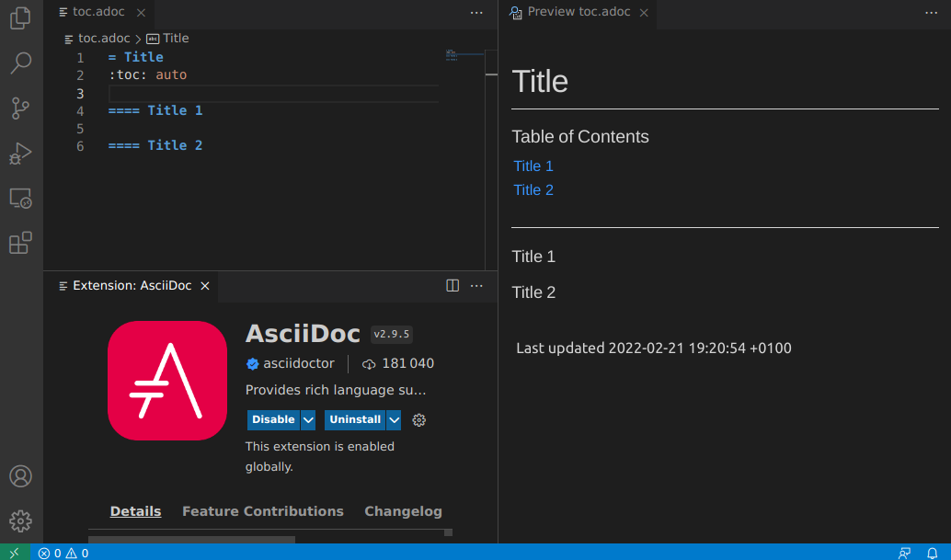Viewport: 951px width, 560px height.
Task: Click the large Title heading in preview
Action: tap(540, 81)
